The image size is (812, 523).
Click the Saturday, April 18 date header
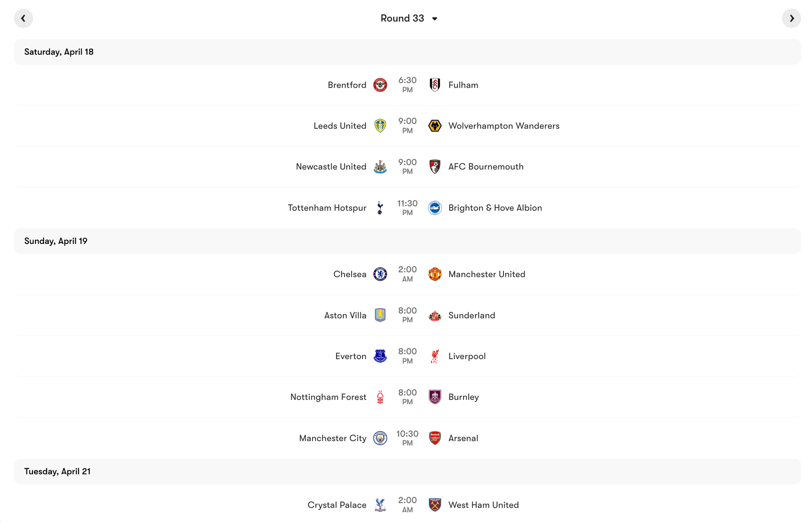[x=58, y=52]
